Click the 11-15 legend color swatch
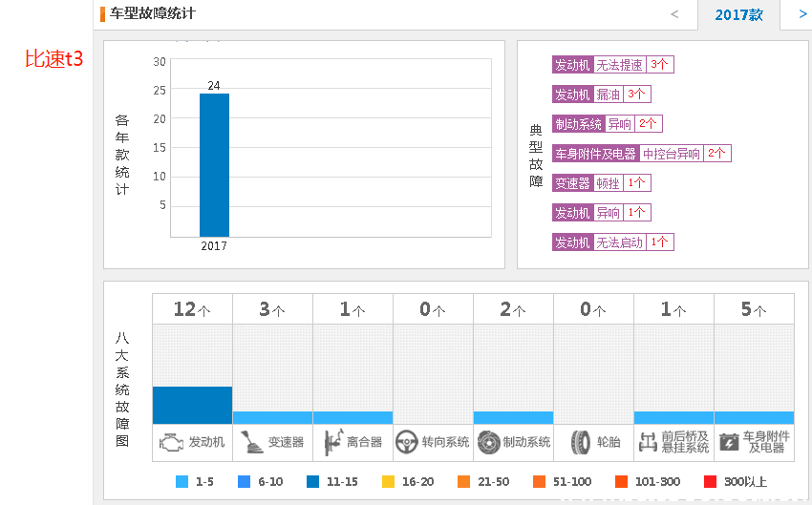 [313, 482]
